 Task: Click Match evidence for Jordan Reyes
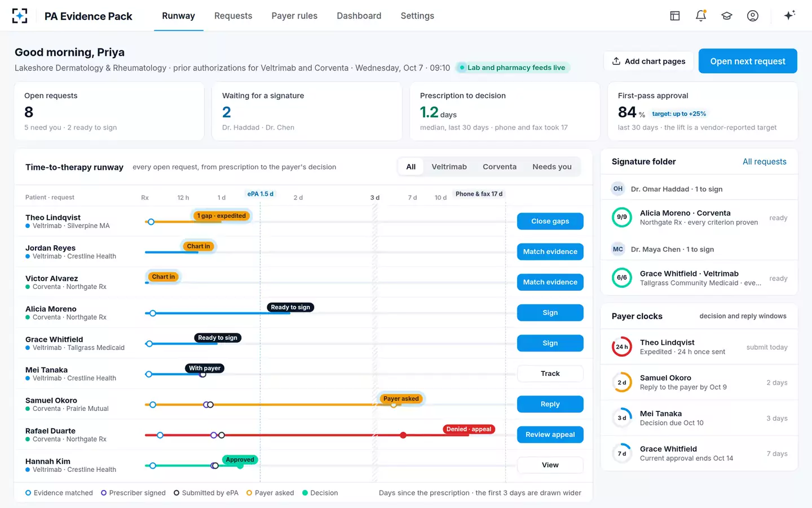(x=550, y=252)
